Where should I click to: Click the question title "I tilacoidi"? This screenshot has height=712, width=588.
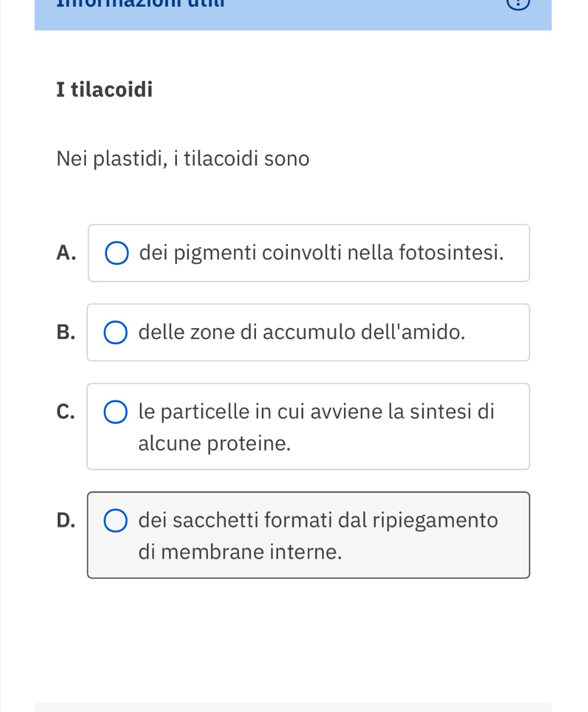(104, 90)
